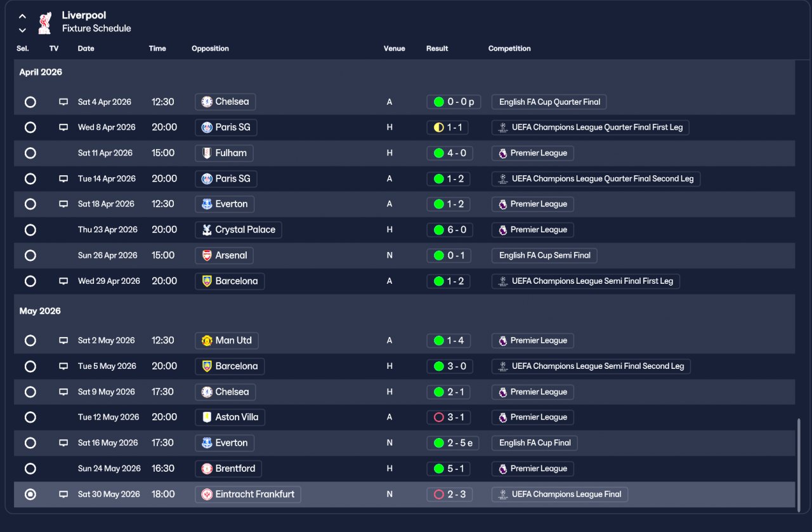Sort by the Opposition column header

210,48
